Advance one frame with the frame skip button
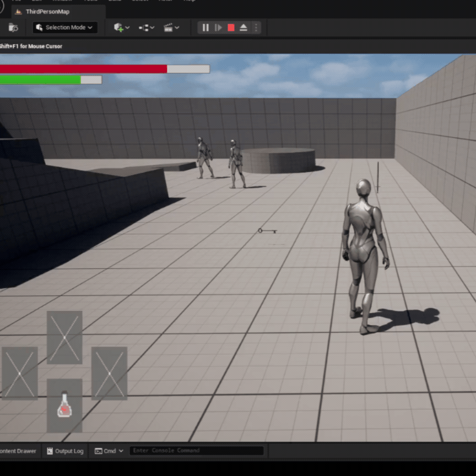This screenshot has width=476, height=476. pyautogui.click(x=218, y=28)
